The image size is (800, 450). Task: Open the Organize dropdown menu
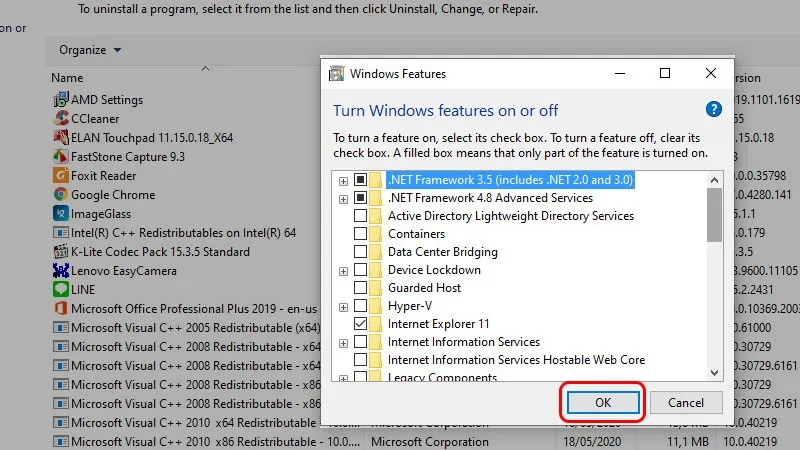(x=90, y=50)
